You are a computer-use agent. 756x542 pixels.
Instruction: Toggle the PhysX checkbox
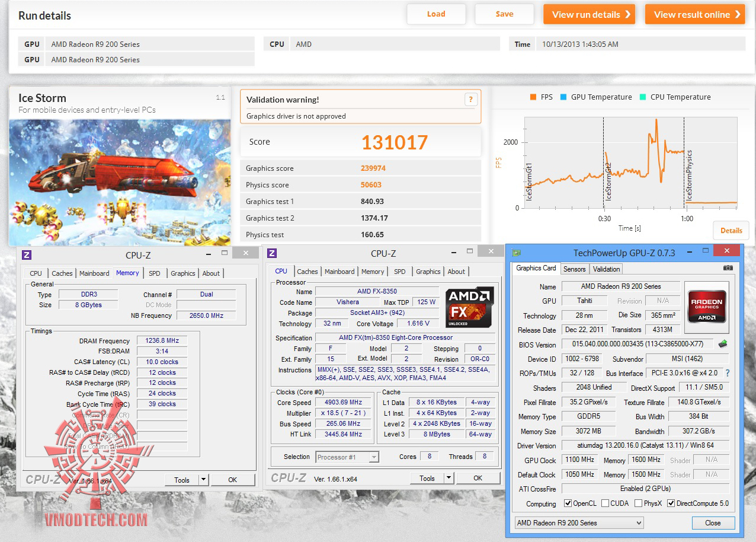(638, 503)
